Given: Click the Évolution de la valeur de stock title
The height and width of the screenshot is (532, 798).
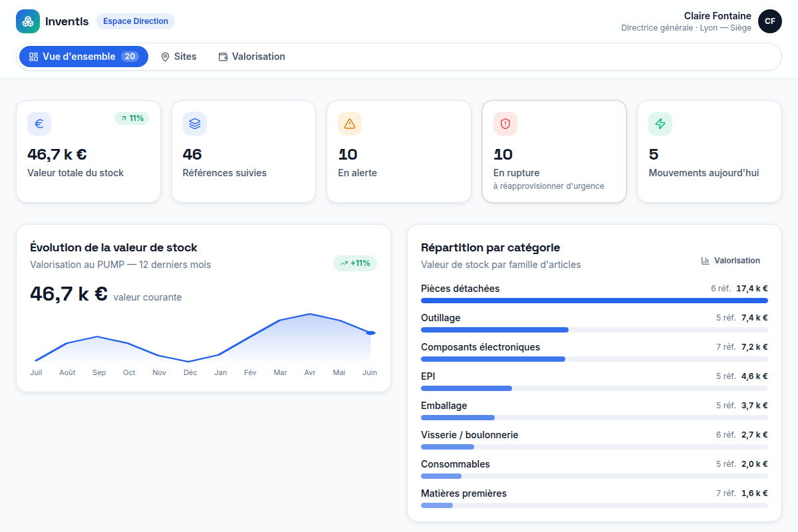Looking at the screenshot, I should (x=114, y=247).
